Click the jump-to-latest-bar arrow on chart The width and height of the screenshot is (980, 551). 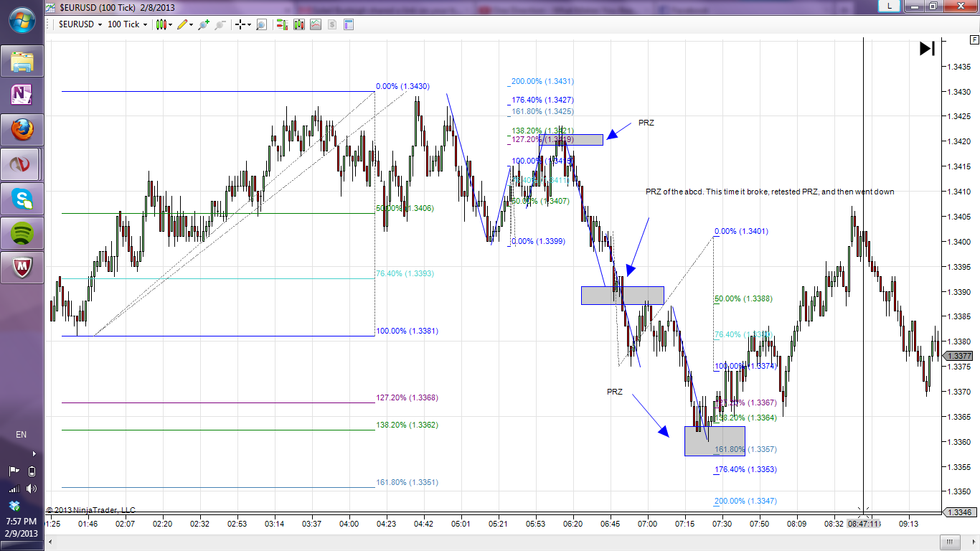(x=927, y=49)
